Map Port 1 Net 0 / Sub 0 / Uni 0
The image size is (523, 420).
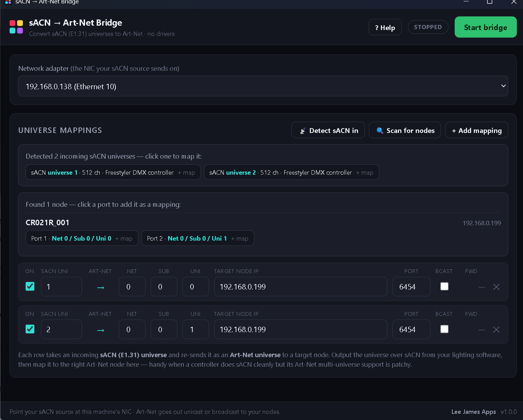coord(82,238)
